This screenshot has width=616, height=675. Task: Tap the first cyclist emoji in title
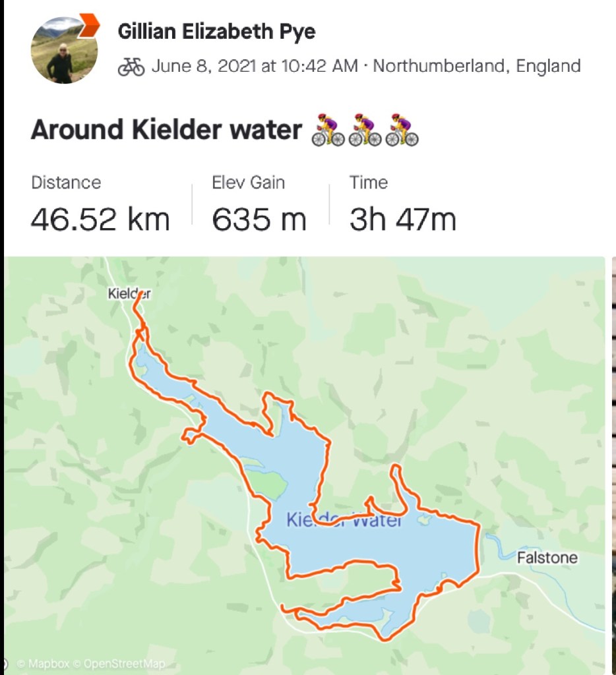(x=328, y=130)
